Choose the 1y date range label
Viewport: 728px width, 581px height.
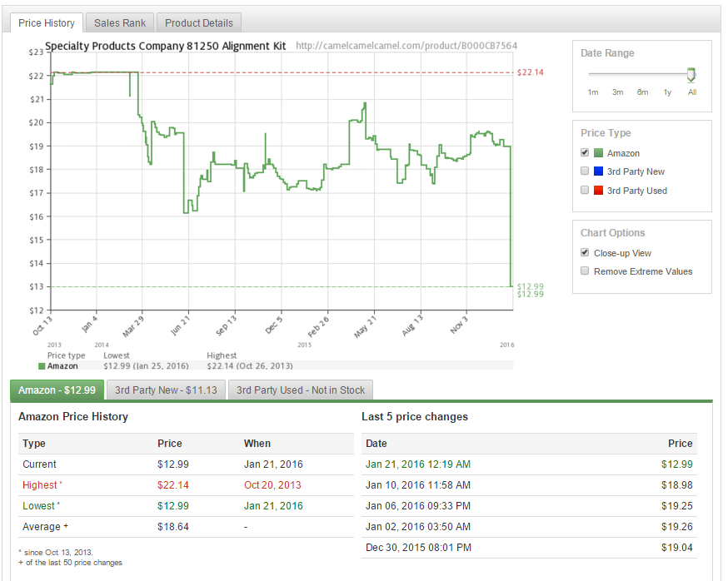point(667,92)
